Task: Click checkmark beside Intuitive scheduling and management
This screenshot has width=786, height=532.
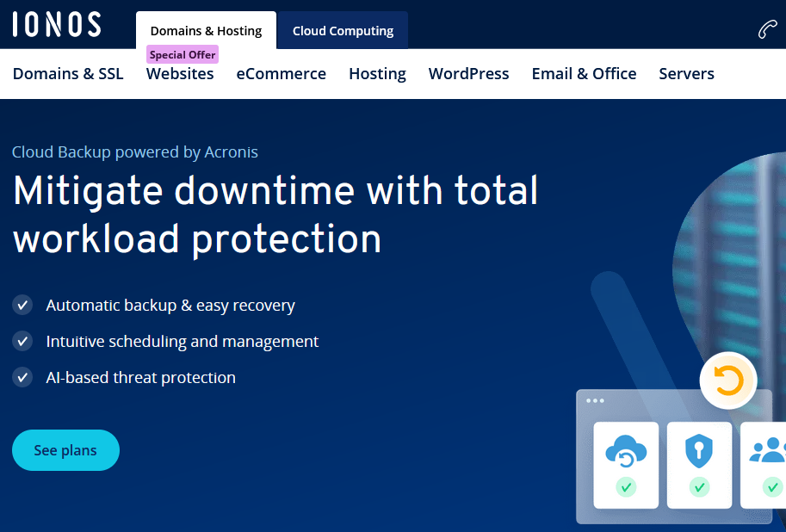Action: (22, 341)
